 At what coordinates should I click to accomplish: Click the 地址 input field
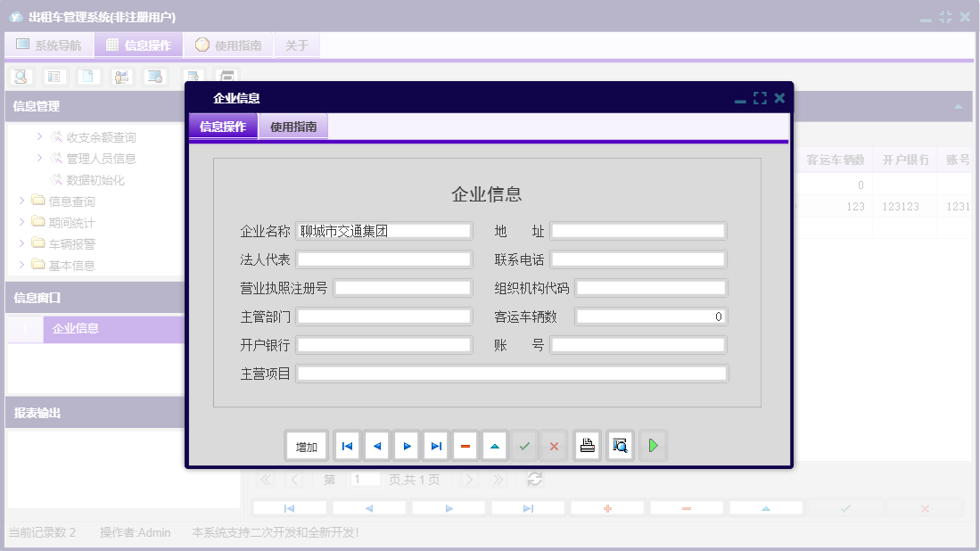point(639,230)
